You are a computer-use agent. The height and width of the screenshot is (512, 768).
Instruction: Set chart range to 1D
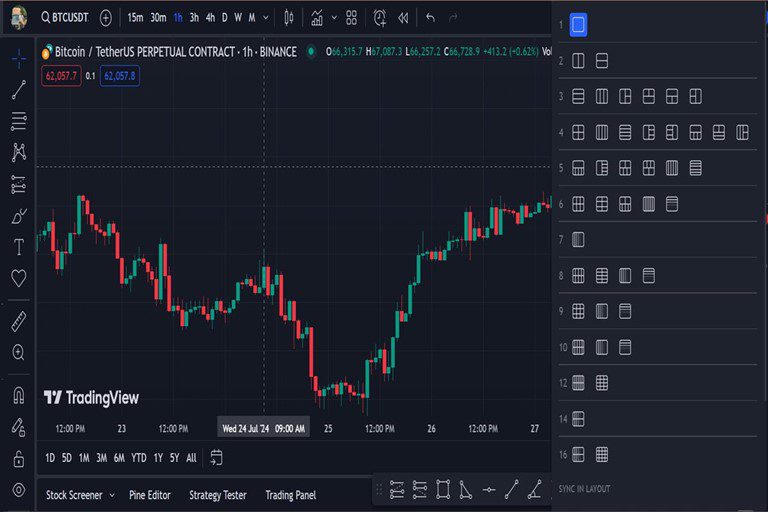pyautogui.click(x=50, y=458)
